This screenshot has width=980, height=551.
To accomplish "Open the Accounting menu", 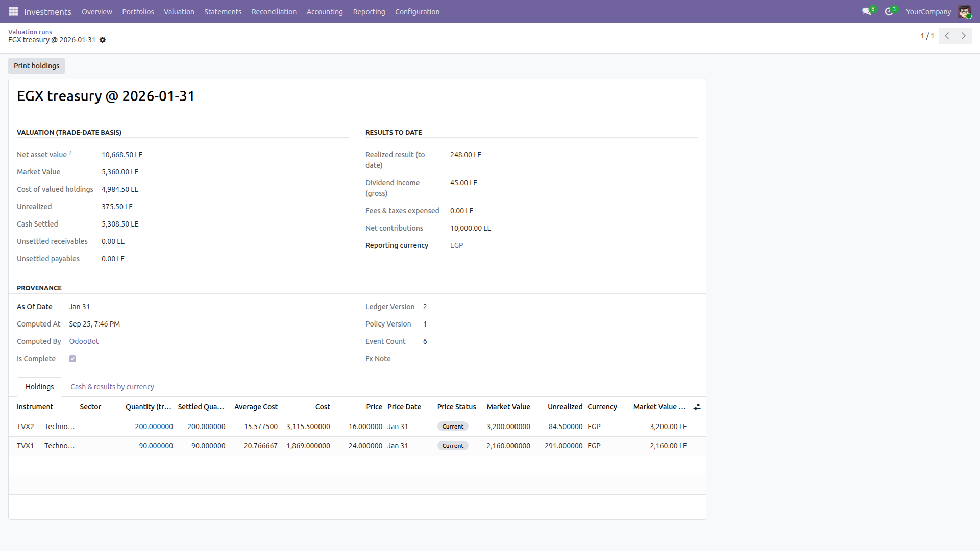I will [x=325, y=11].
